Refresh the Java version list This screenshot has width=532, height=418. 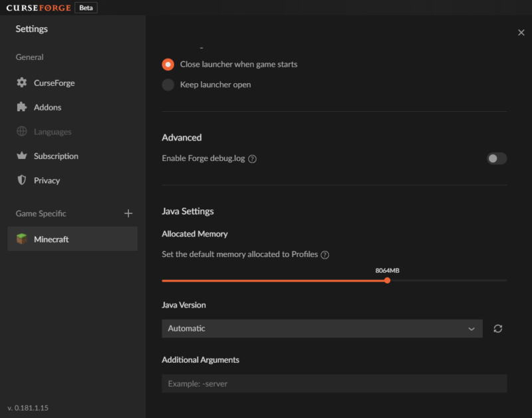click(497, 329)
